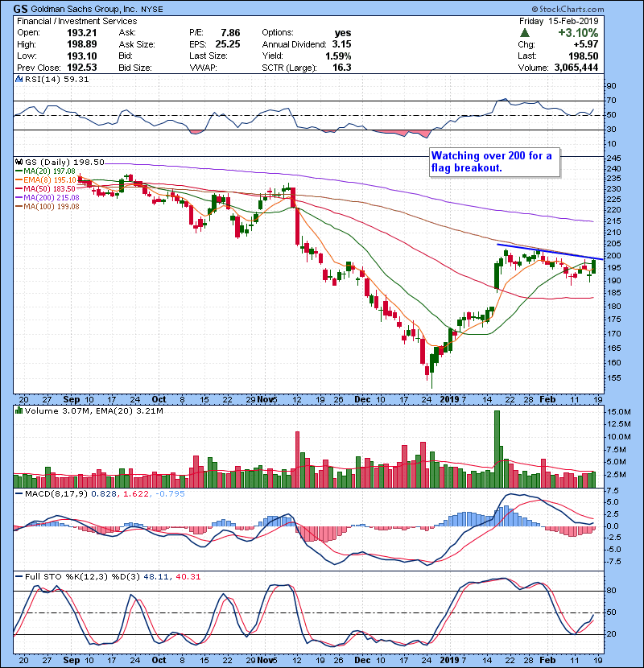Click the green up-arrow change indicator

point(525,32)
